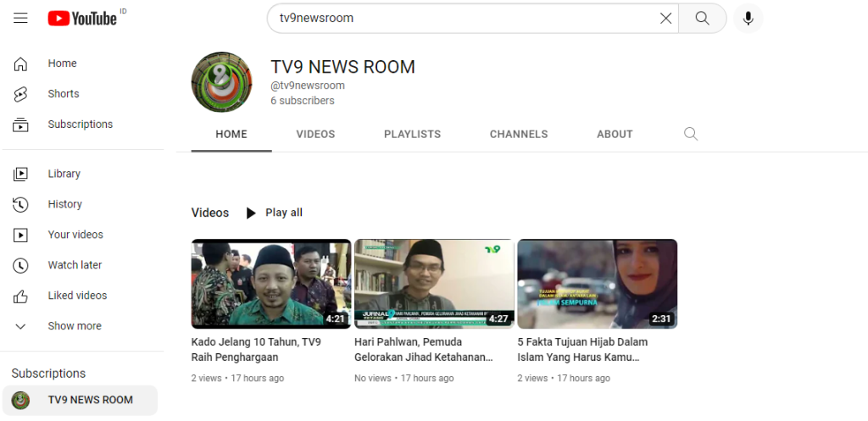868x421 pixels.
Task: Open Library label in sidebar
Action: 64,174
